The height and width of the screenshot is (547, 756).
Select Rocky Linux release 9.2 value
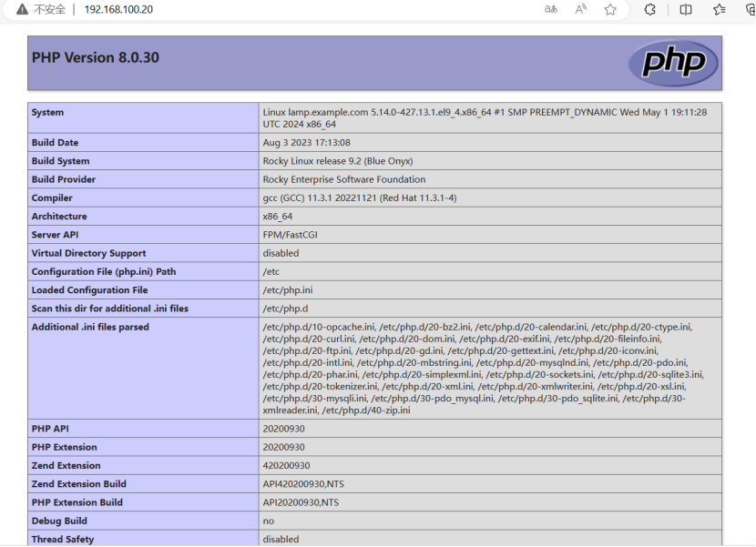338,161
